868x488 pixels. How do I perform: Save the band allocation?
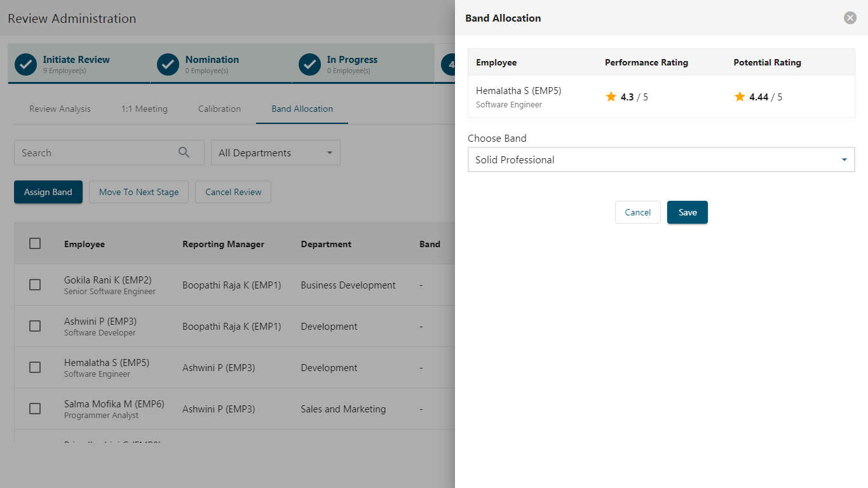(x=688, y=212)
